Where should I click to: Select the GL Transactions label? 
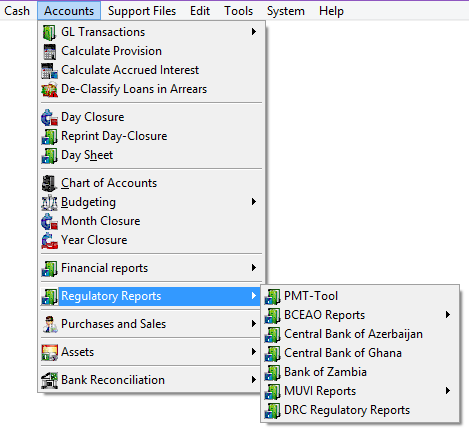click(103, 32)
